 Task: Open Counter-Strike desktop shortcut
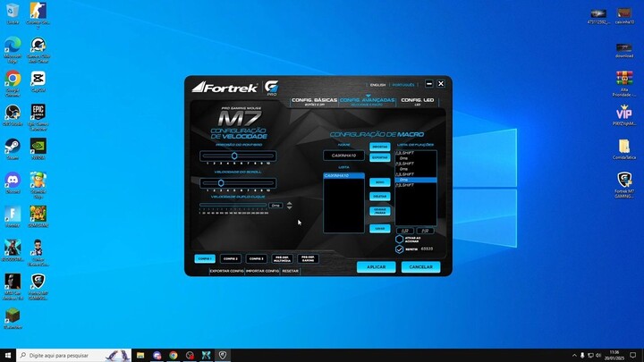pyautogui.click(x=38, y=15)
